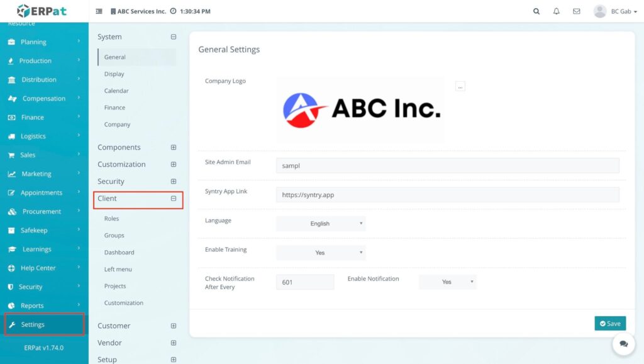Select Calendar under System

pos(116,91)
